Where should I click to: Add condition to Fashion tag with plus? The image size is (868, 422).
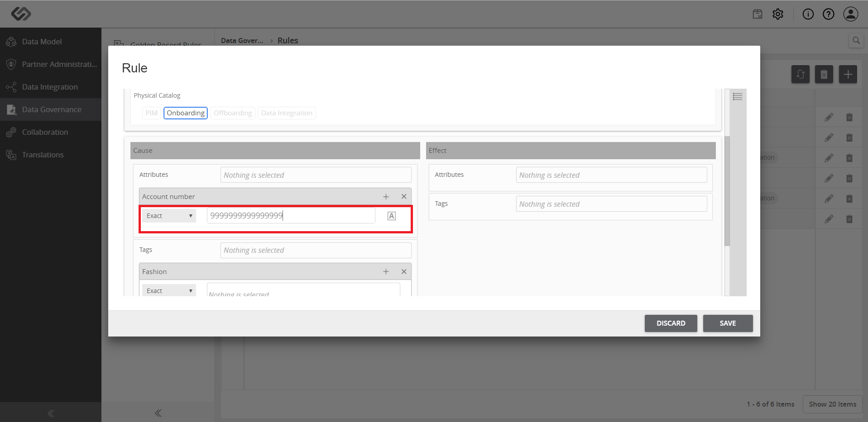386,272
